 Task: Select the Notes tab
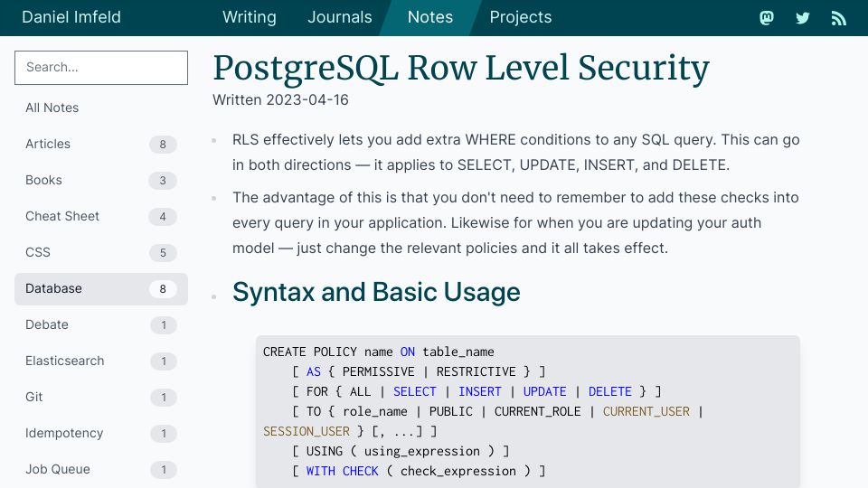(x=430, y=17)
